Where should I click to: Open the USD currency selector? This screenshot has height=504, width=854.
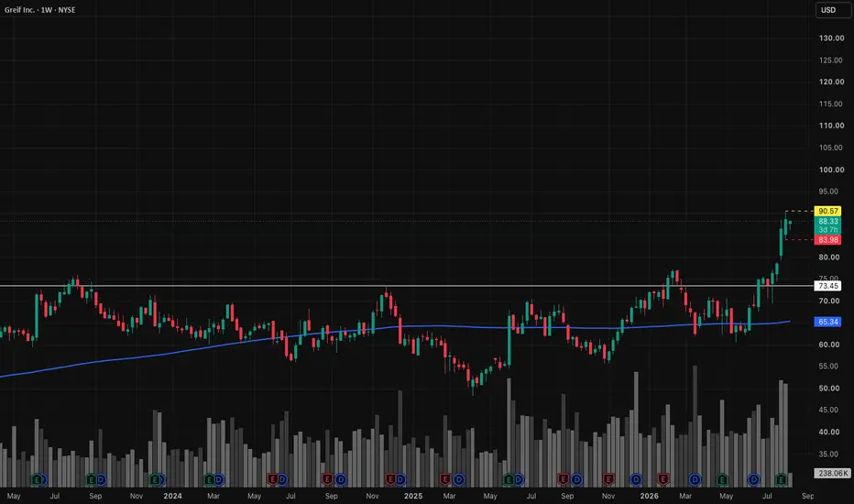click(832, 10)
